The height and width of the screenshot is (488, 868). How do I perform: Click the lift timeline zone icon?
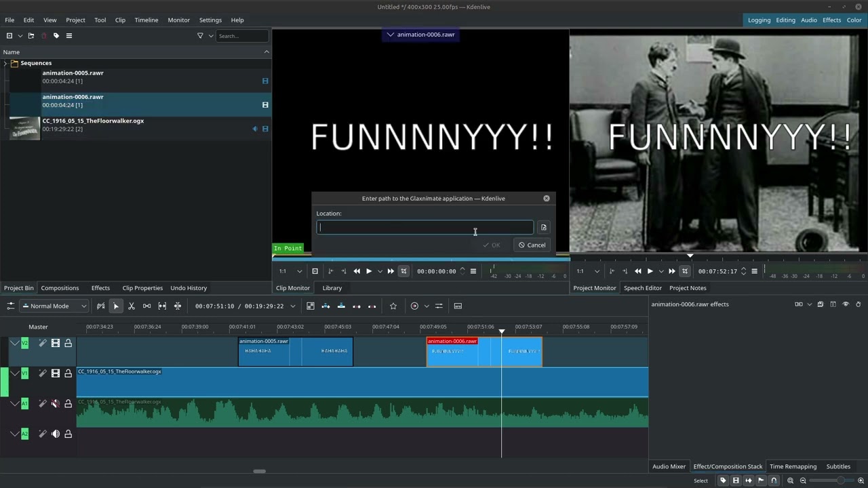click(x=372, y=306)
